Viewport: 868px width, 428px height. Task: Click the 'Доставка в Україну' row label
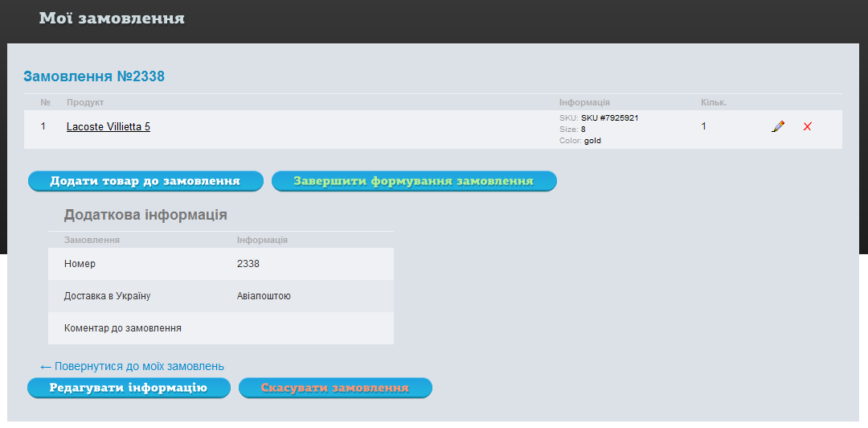pyautogui.click(x=108, y=296)
